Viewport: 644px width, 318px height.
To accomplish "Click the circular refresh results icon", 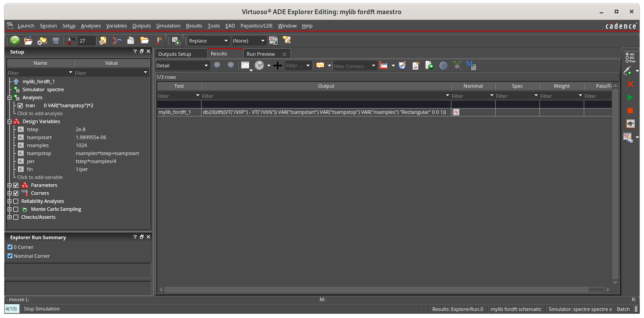I will click(x=259, y=66).
